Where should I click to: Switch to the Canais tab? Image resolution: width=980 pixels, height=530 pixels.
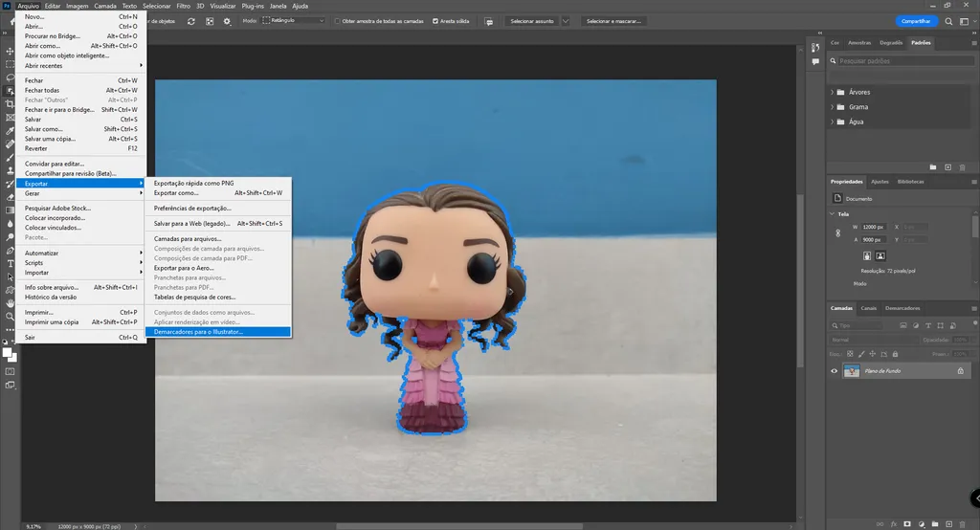(x=869, y=308)
